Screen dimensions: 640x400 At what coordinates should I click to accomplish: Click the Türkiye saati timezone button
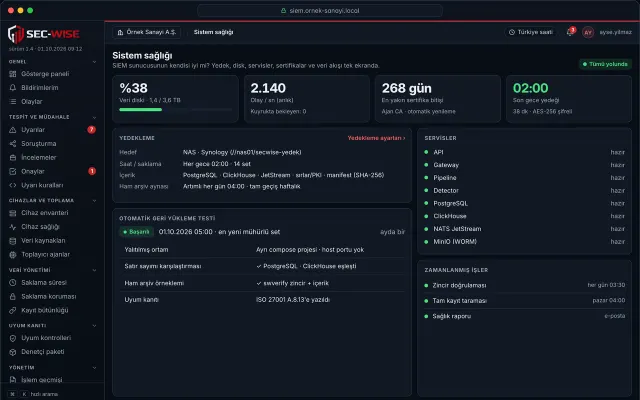pyautogui.click(x=531, y=32)
